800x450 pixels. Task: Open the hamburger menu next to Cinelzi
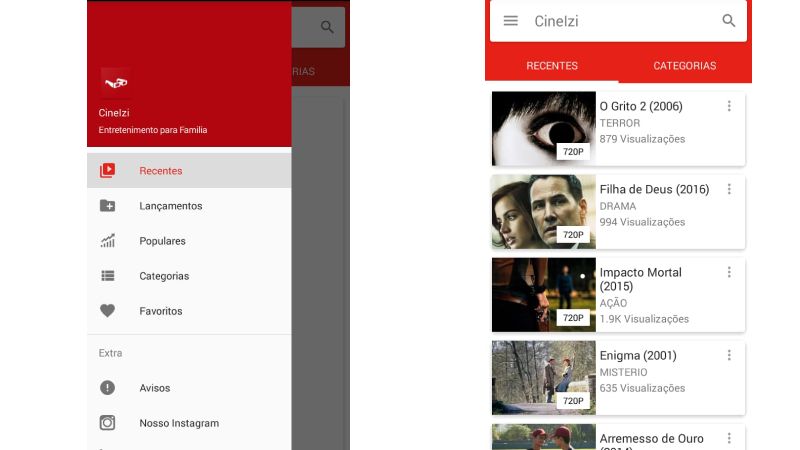click(x=511, y=21)
